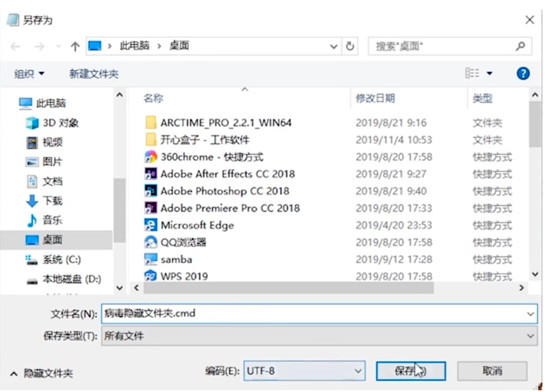545x392 pixels.
Task: Select 下载 in the navigation pane
Action: point(52,200)
